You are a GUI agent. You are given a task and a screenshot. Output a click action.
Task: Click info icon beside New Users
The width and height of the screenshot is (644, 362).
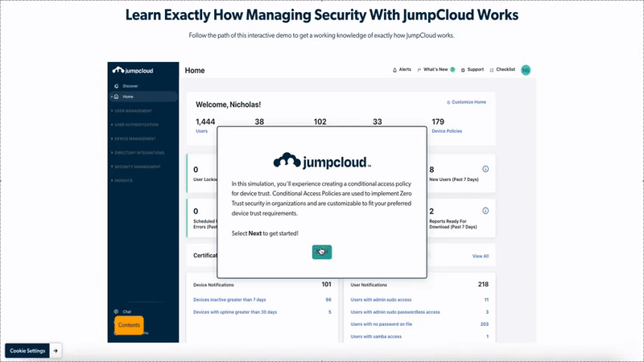485,169
